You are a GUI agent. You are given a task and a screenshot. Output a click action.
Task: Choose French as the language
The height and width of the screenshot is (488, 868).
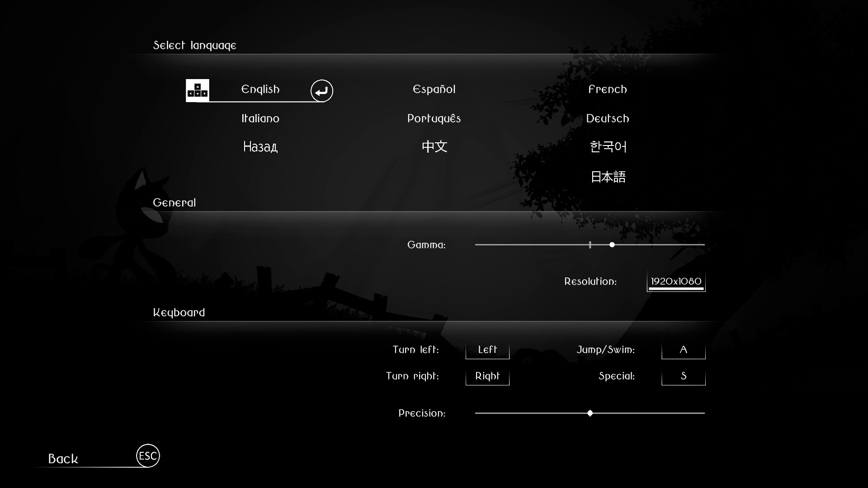[608, 89]
